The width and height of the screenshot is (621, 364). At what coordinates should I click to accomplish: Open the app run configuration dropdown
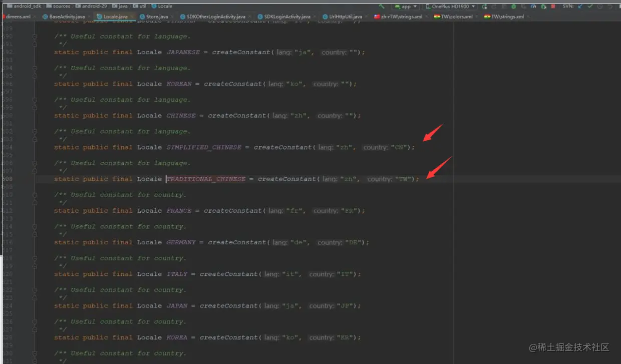coord(406,7)
